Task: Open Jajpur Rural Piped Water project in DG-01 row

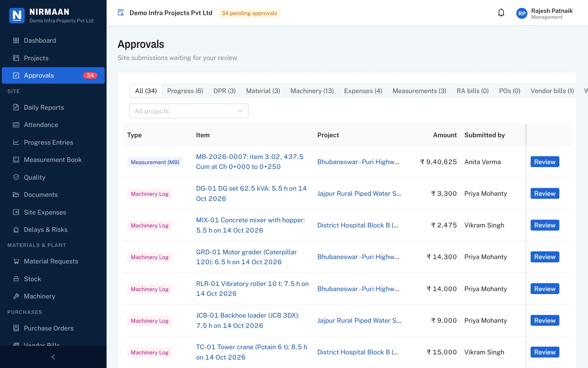Action: pyautogui.click(x=359, y=194)
